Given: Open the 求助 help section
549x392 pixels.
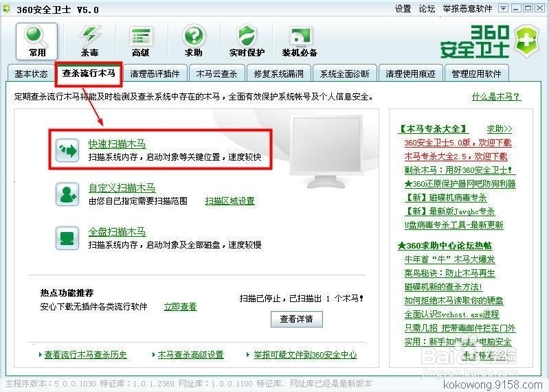Looking at the screenshot, I should point(194,41).
